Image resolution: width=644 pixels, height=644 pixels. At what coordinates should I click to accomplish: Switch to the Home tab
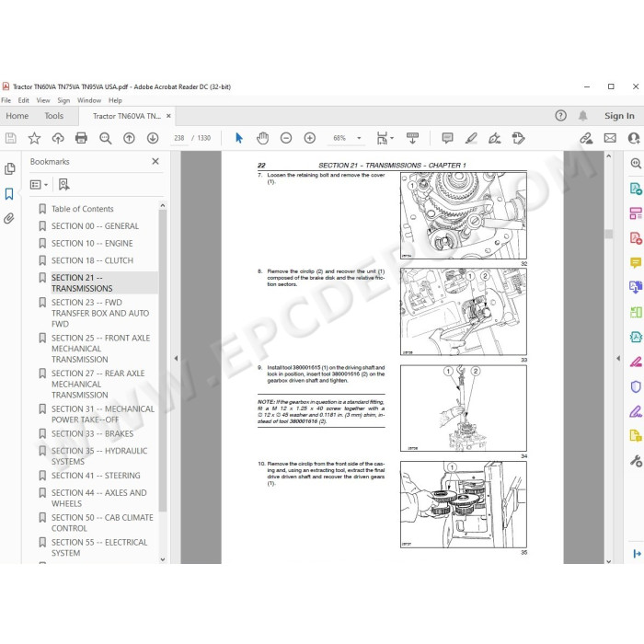(17, 116)
